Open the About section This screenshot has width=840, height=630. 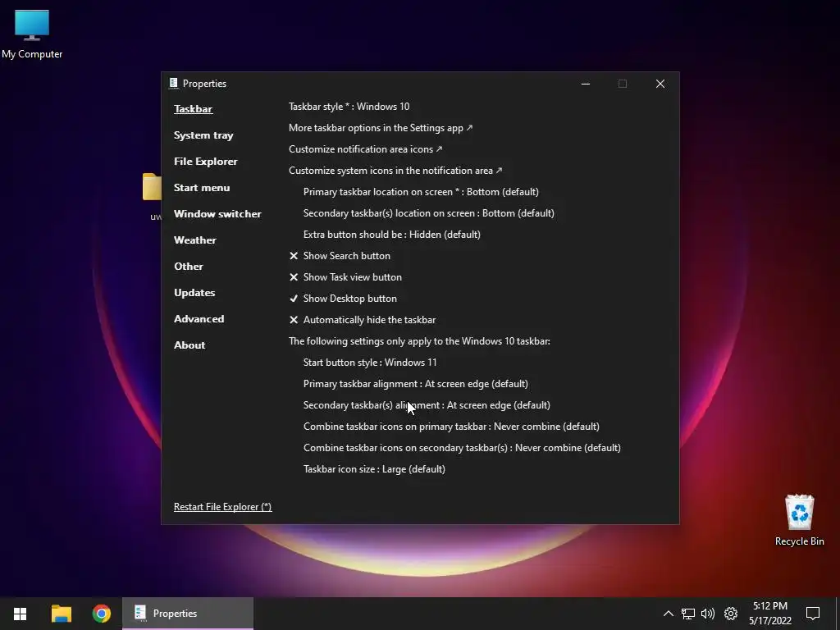click(x=189, y=345)
